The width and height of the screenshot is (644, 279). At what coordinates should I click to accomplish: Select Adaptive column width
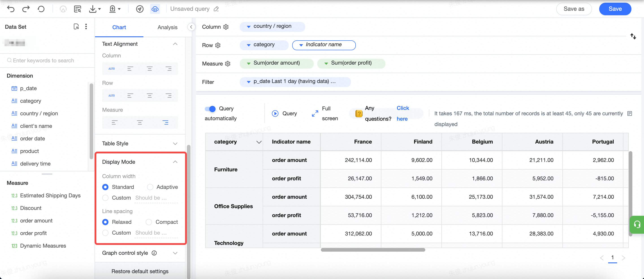click(x=150, y=187)
